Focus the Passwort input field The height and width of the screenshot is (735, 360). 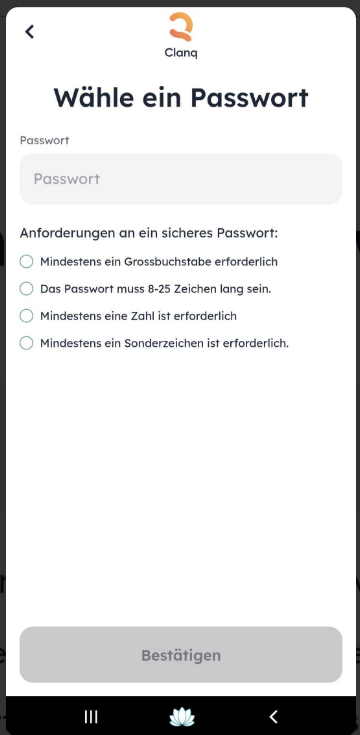pos(181,179)
